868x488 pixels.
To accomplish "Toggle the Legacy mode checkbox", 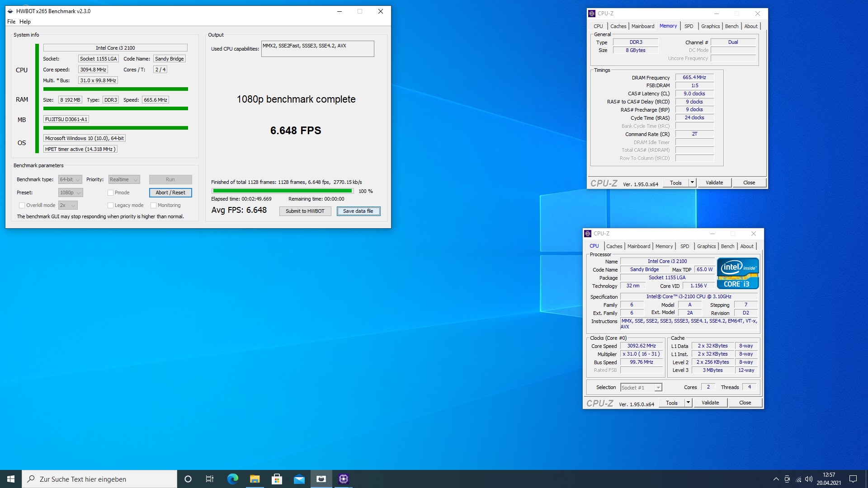I will 110,205.
